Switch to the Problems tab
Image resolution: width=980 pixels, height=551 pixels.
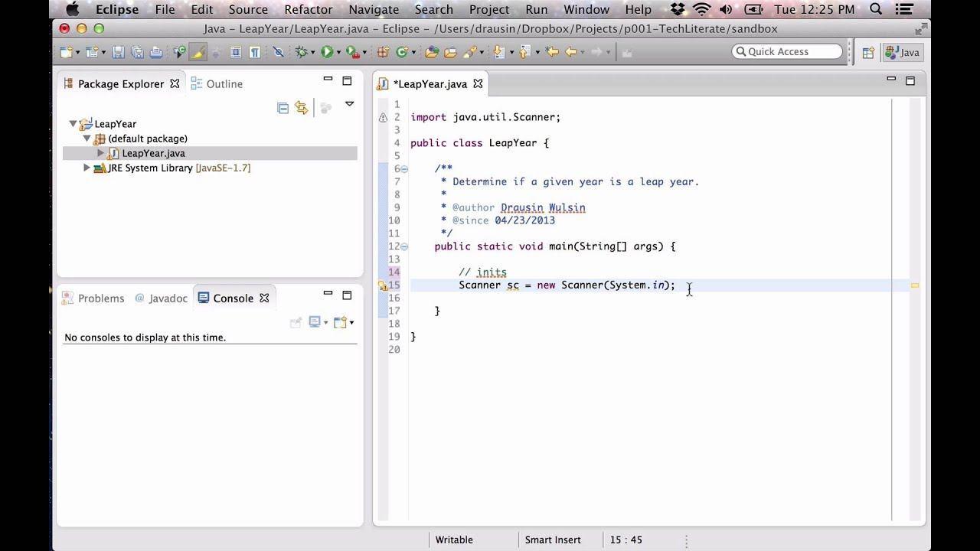(x=93, y=298)
